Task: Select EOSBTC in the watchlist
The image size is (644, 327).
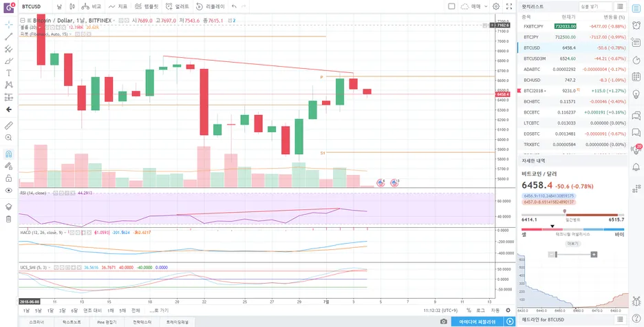Action: click(573, 134)
